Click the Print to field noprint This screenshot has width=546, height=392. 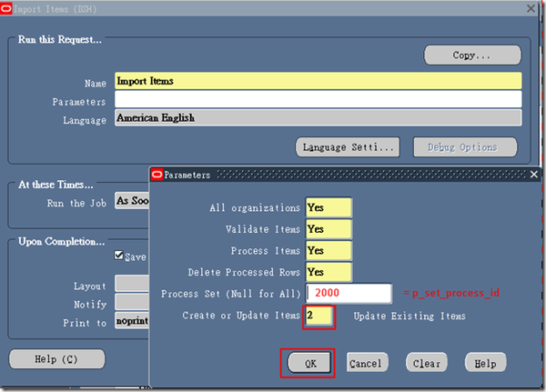point(132,320)
